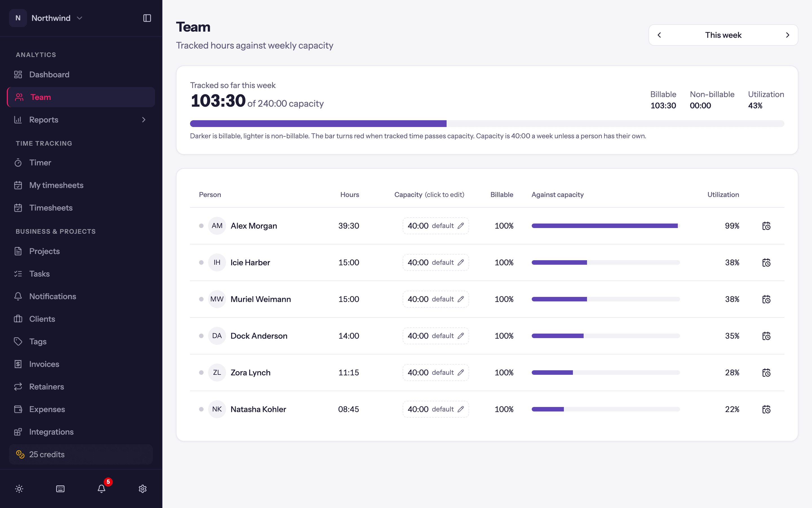Click the NK avatar for Natasha Kohler

[217, 409]
